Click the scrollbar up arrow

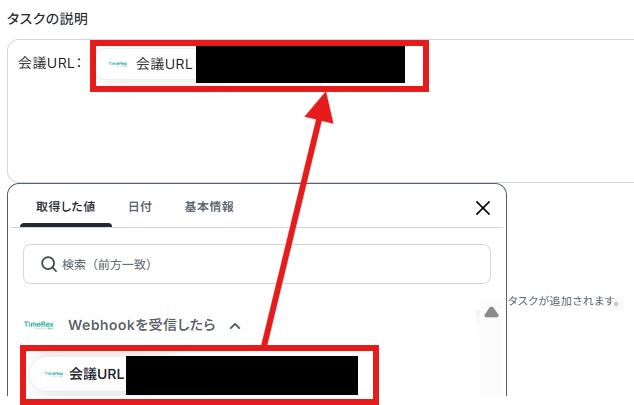pos(491,312)
